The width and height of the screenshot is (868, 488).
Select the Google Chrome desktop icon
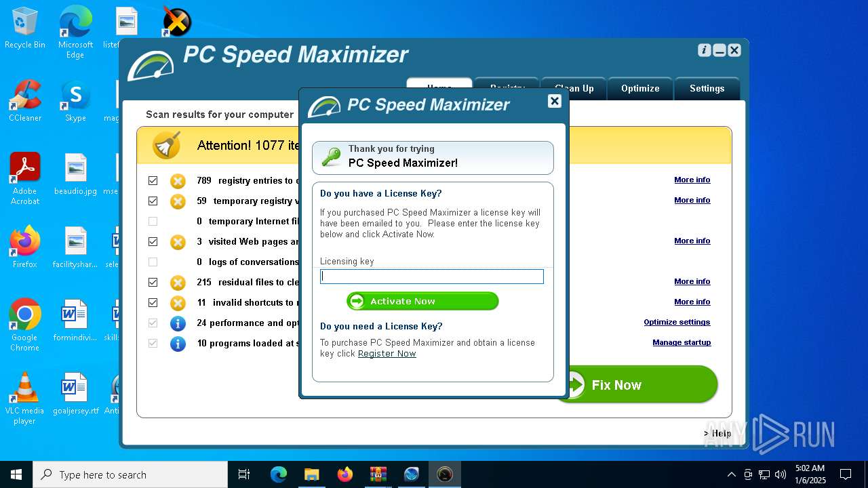25,325
